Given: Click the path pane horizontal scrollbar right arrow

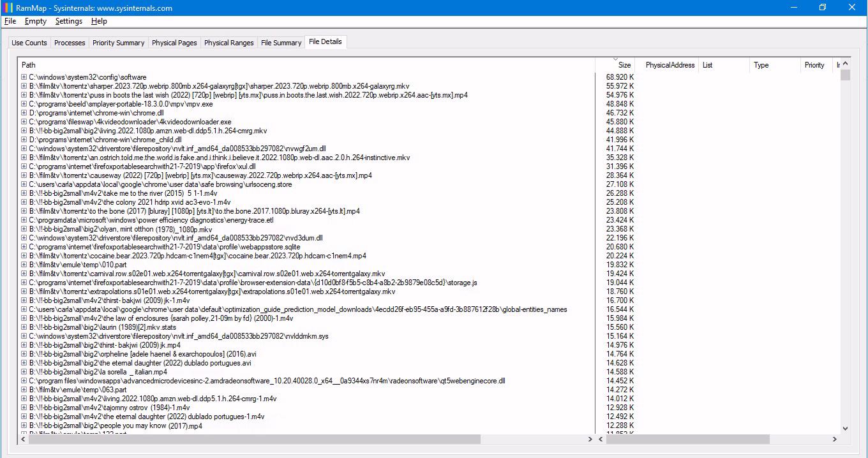Looking at the screenshot, I should coord(590,439).
